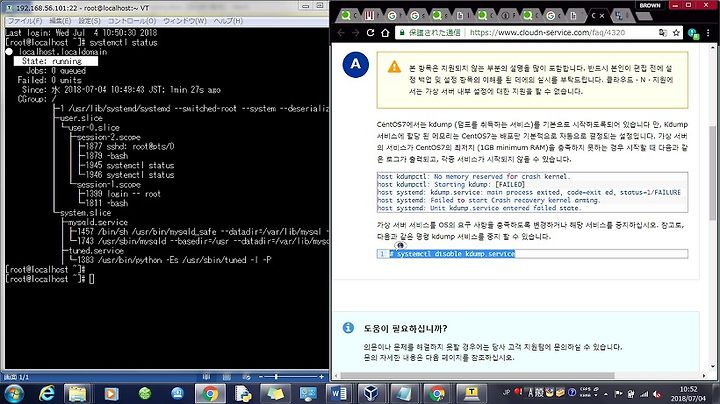Click the scroll down arrow in Chrome
720x404 pixels.
(713, 366)
